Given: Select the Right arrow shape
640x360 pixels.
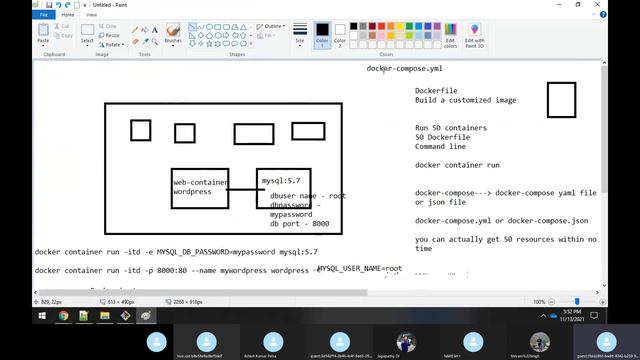Looking at the screenshot, I should click(227, 36).
